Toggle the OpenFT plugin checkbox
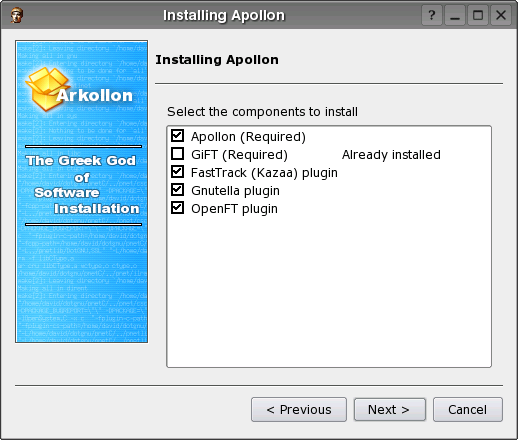The width and height of the screenshot is (518, 440). [177, 208]
